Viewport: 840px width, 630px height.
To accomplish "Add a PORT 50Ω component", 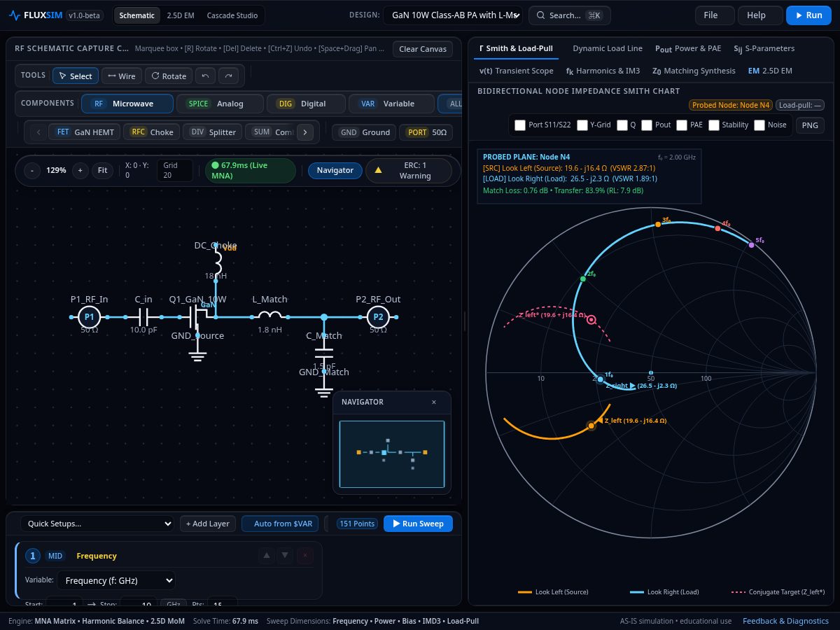I will point(426,132).
